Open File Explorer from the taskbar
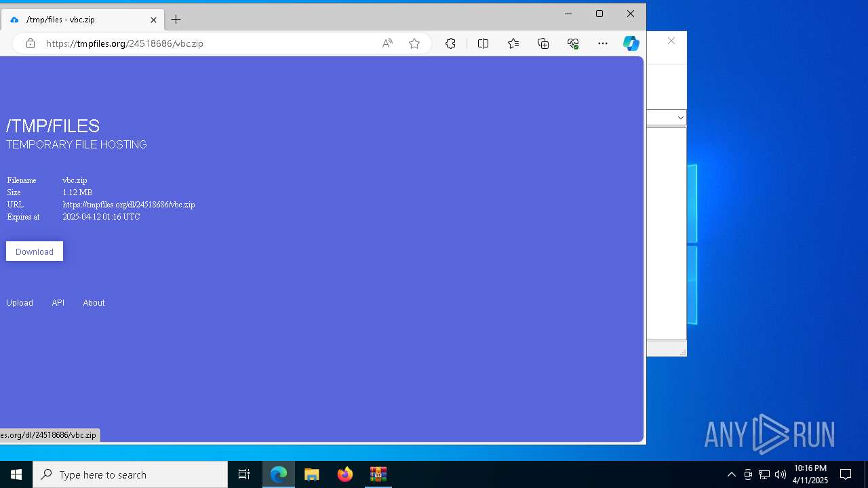The width and height of the screenshot is (868, 488). (x=312, y=474)
